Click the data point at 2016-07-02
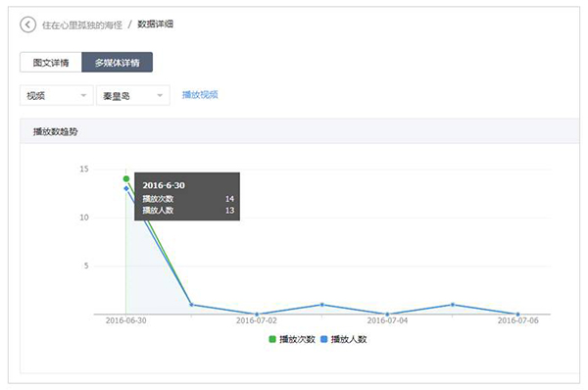The height and width of the screenshot is (390, 588). point(257,315)
